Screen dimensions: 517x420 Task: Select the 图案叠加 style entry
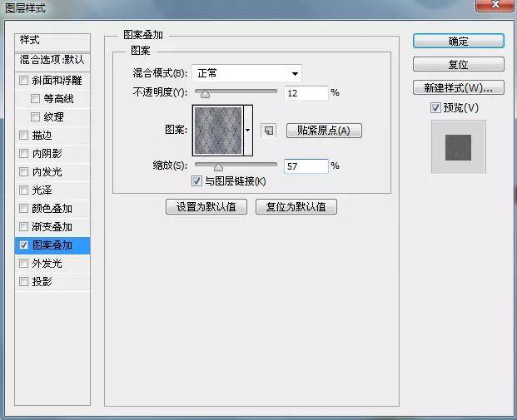click(52, 245)
